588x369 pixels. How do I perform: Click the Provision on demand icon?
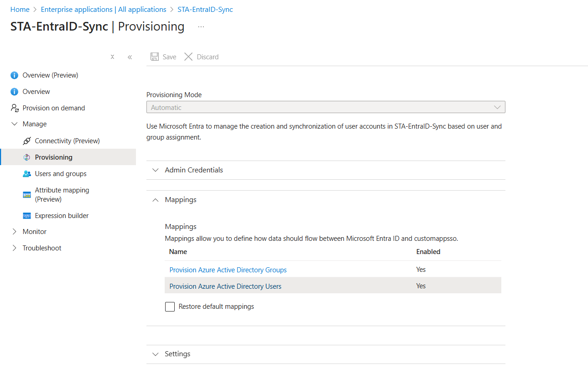(x=15, y=108)
